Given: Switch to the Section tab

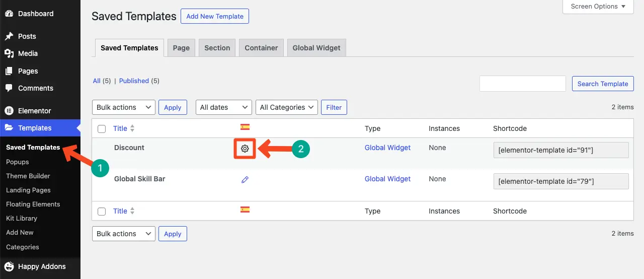Looking at the screenshot, I should [x=217, y=48].
